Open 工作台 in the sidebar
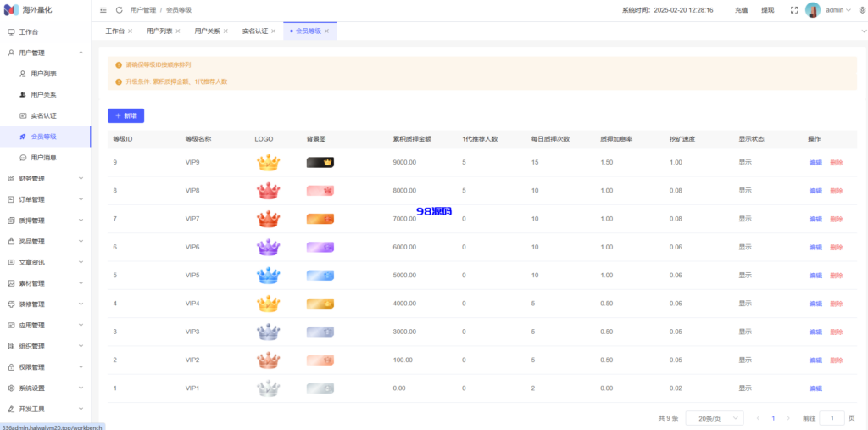Viewport: 868px width, 430px height. 46,32
